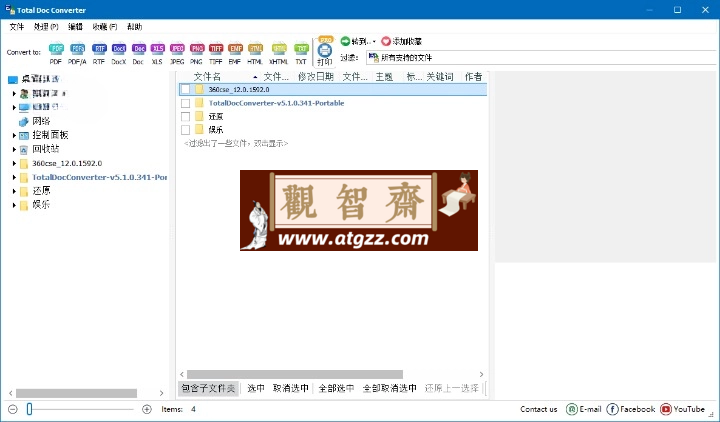Click the 取消选中 button
The height and width of the screenshot is (422, 720).
click(x=290, y=388)
